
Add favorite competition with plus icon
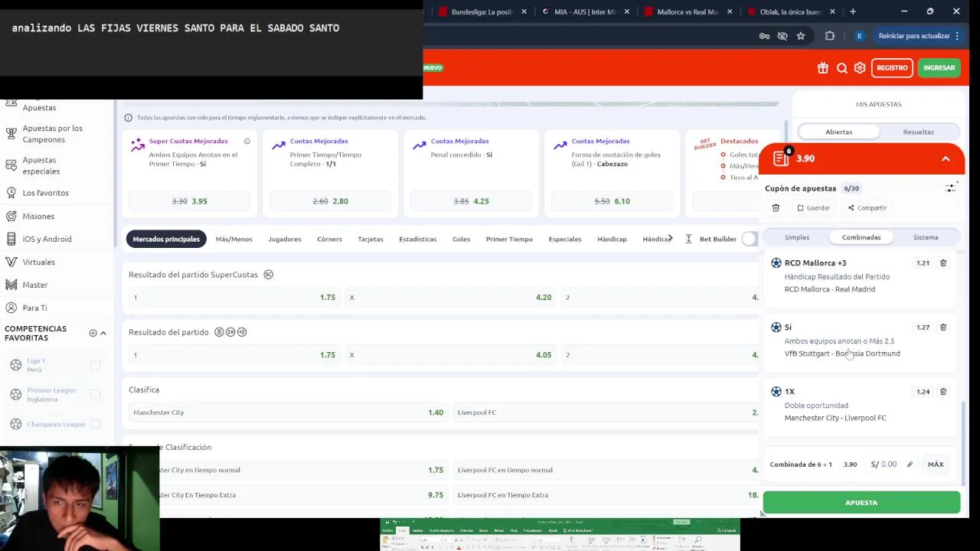[93, 333]
